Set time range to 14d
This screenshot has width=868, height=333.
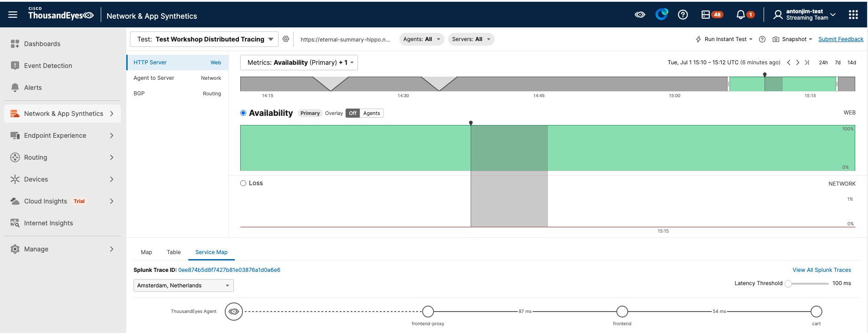(x=852, y=62)
